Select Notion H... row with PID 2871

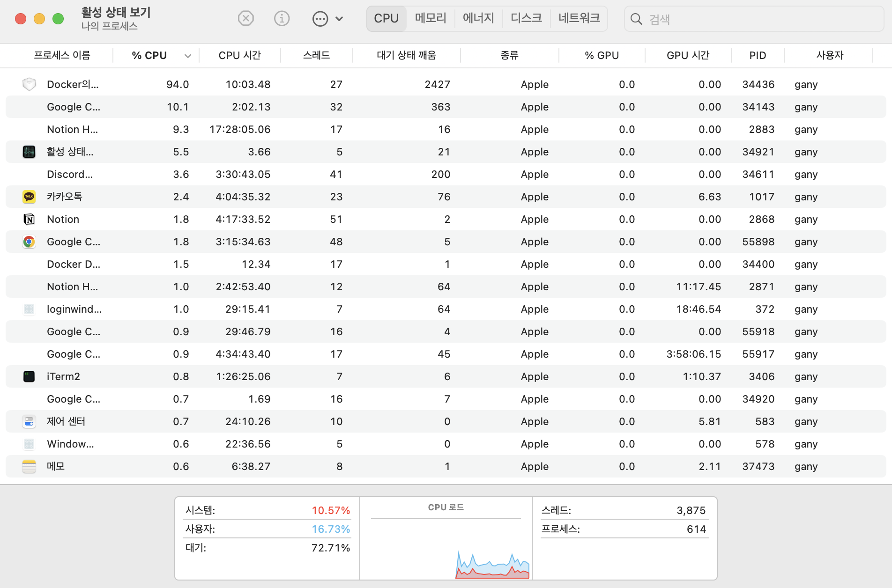[x=446, y=287]
